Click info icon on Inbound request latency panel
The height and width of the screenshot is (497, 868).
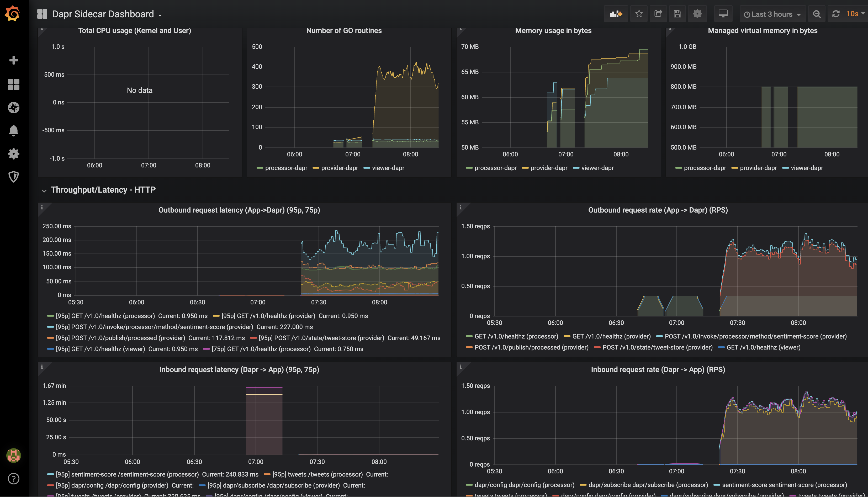[x=42, y=367]
